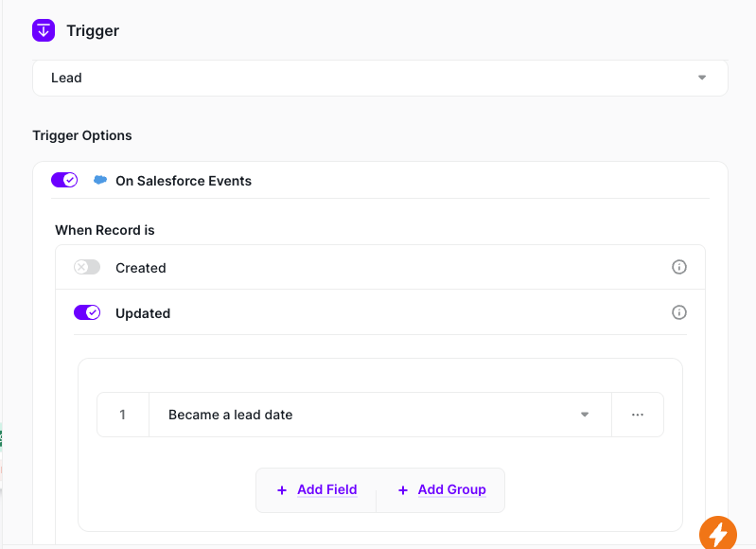Click the Trigger heading
The height and width of the screenshot is (549, 756).
93,30
